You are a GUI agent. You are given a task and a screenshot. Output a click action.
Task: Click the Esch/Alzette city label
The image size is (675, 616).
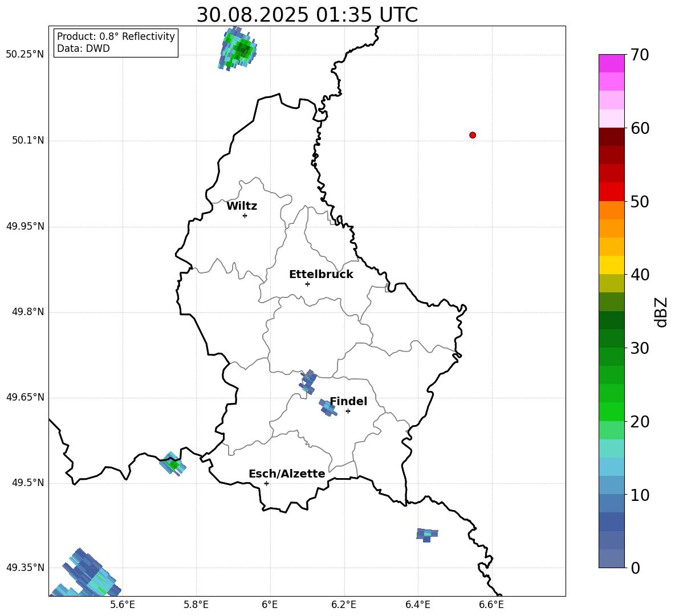pyautogui.click(x=287, y=474)
